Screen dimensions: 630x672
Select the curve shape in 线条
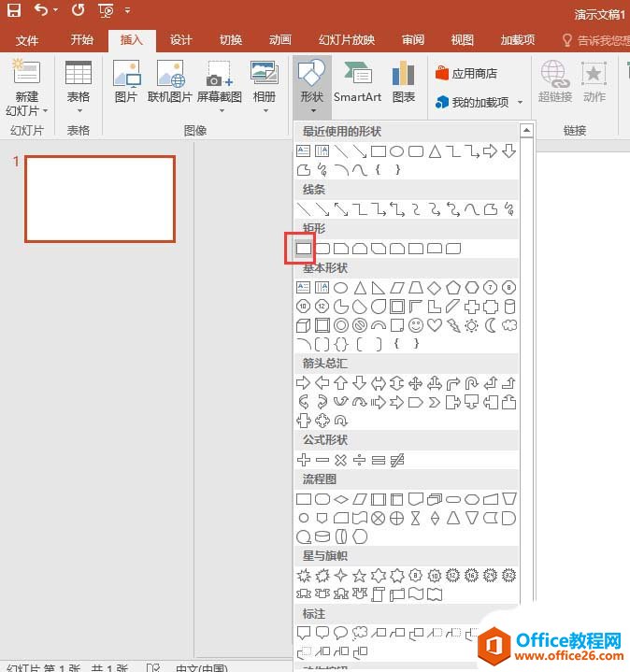[471, 209]
